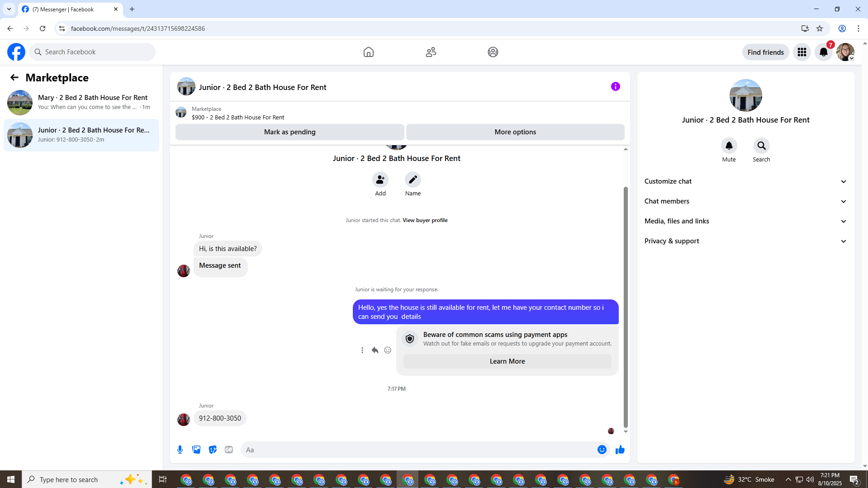The height and width of the screenshot is (488, 868).
Task: Click the Facebook logo
Action: tap(16, 52)
